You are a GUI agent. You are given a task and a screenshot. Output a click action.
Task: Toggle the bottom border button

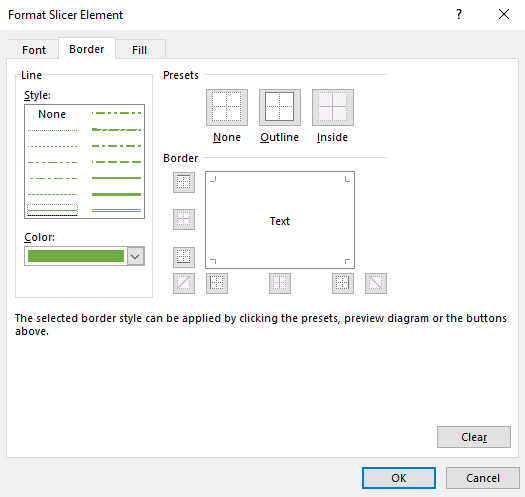click(x=184, y=257)
